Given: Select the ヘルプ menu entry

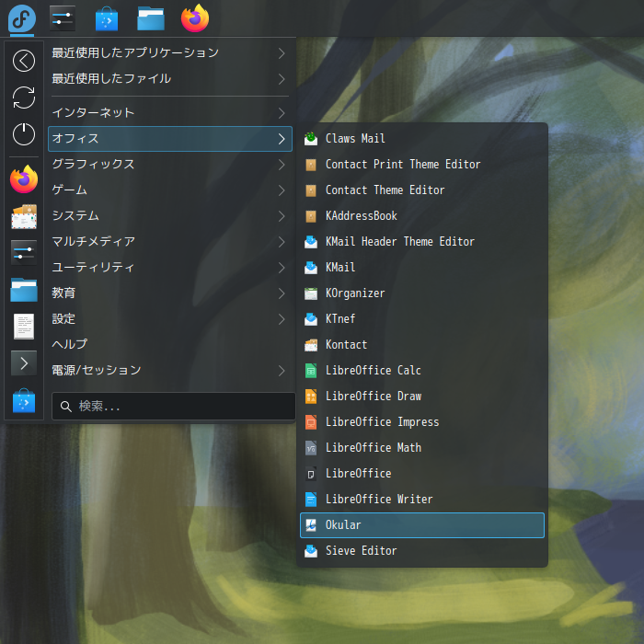Looking at the screenshot, I should point(170,345).
